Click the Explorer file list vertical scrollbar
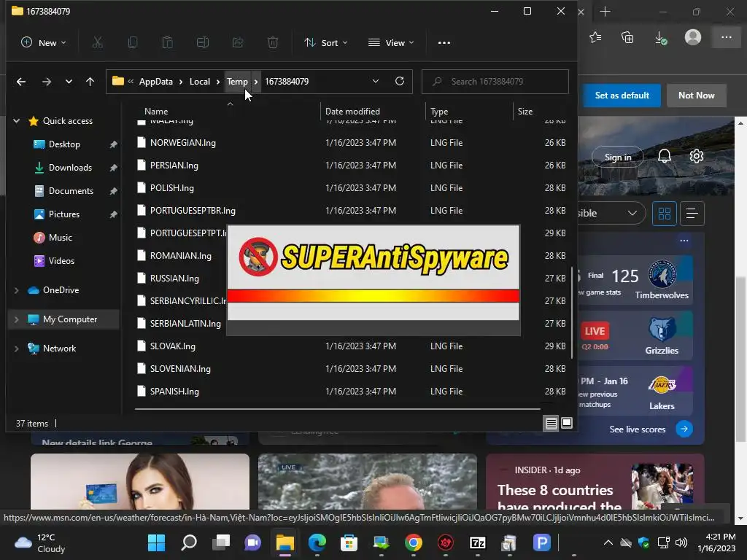 pyautogui.click(x=572, y=312)
